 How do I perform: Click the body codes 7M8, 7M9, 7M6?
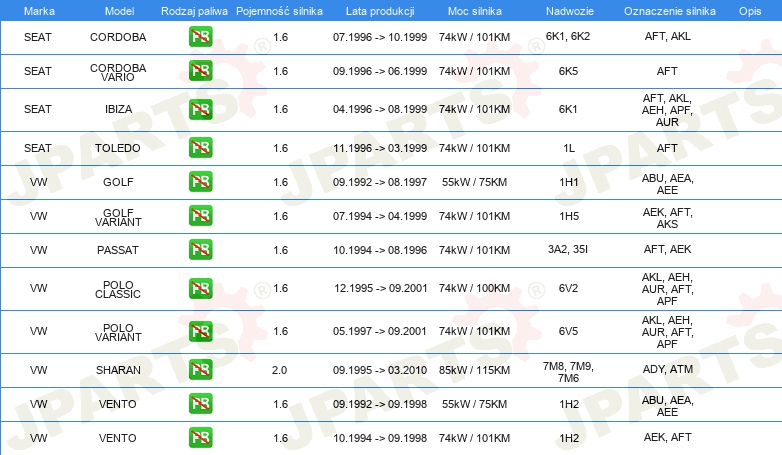click(x=568, y=372)
